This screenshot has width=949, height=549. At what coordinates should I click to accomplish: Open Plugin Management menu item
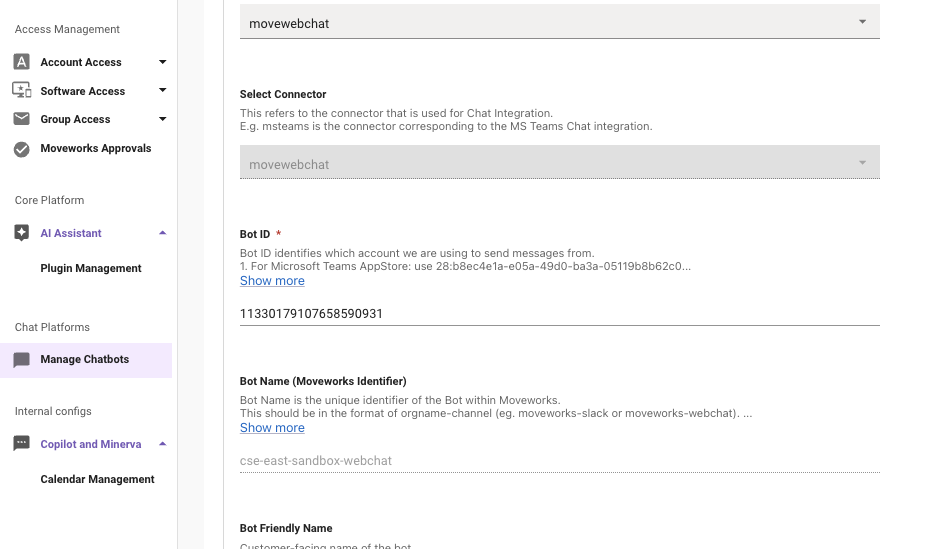(91, 268)
